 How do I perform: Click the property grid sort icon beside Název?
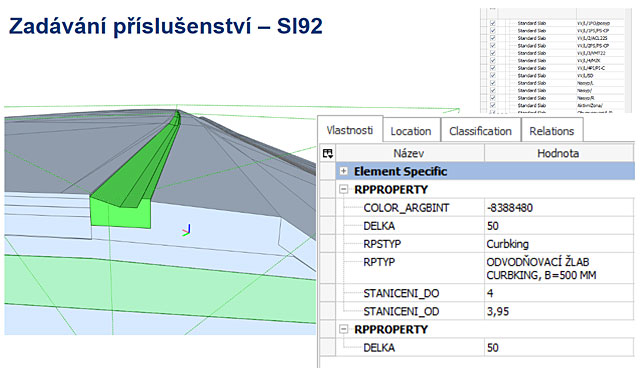click(327, 153)
